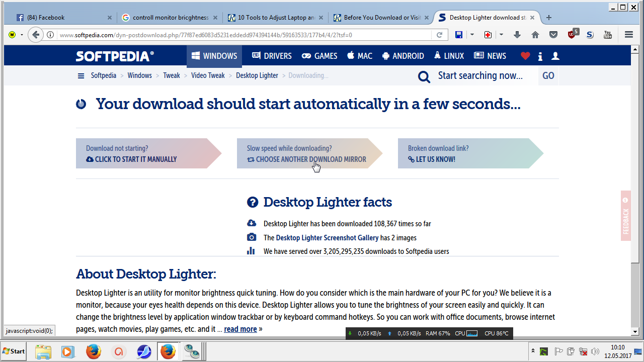The height and width of the screenshot is (362, 644).
Task: Open the dropdown arrow beside the yellow M icon
Action: 22,35
